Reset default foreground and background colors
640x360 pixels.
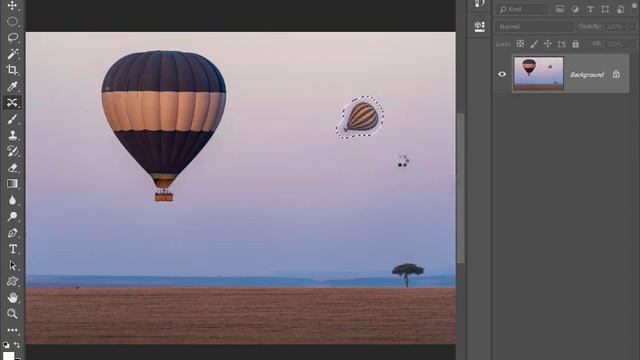[x=6, y=345]
